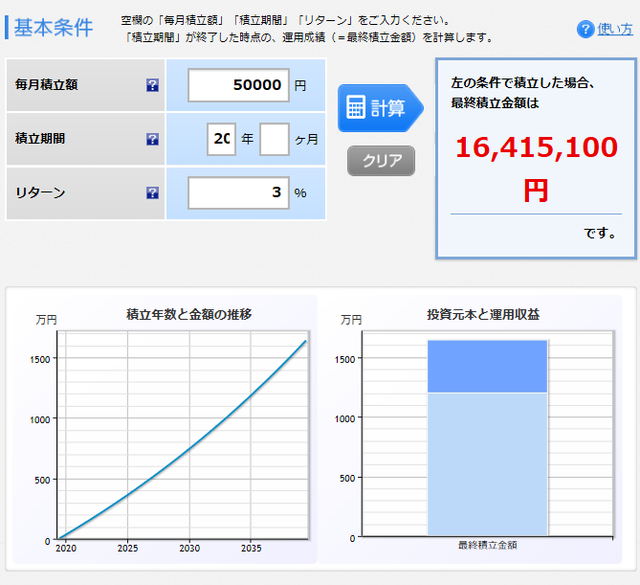Viewport: 640px width, 585px height.
Task: Open help icon for 毎月積立額
Action: click(x=152, y=85)
